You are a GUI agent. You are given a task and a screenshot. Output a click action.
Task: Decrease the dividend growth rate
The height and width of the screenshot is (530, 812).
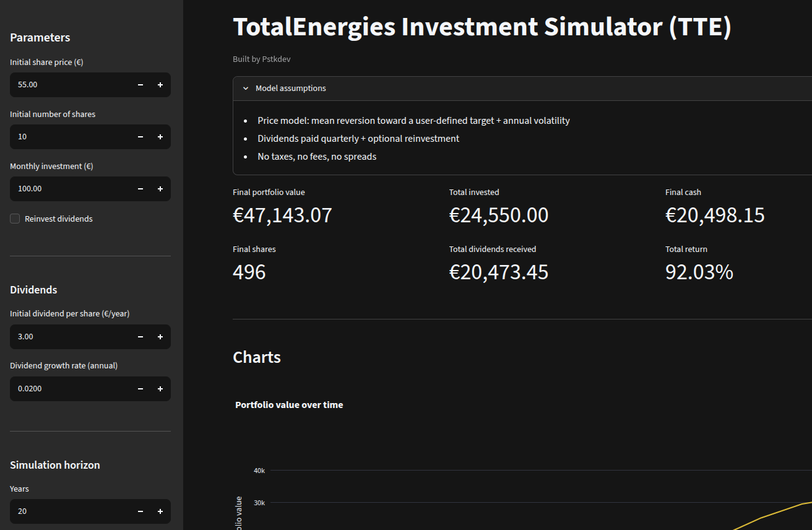coord(140,389)
